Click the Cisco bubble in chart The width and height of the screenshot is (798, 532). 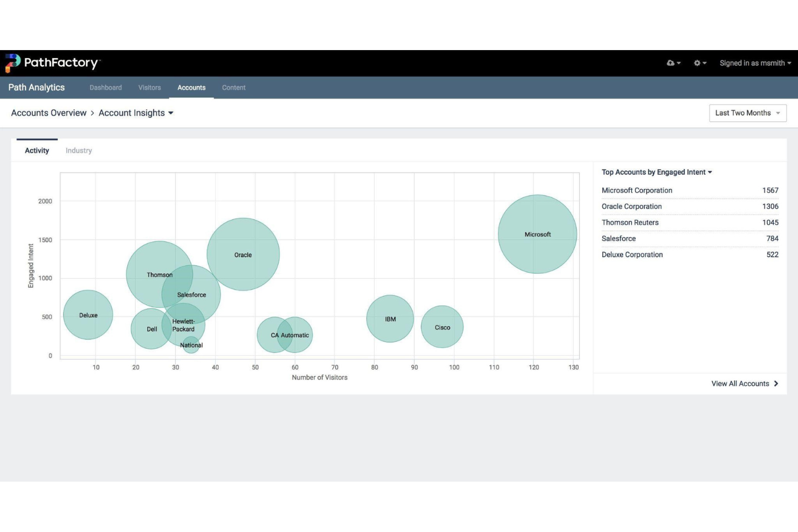[442, 327]
